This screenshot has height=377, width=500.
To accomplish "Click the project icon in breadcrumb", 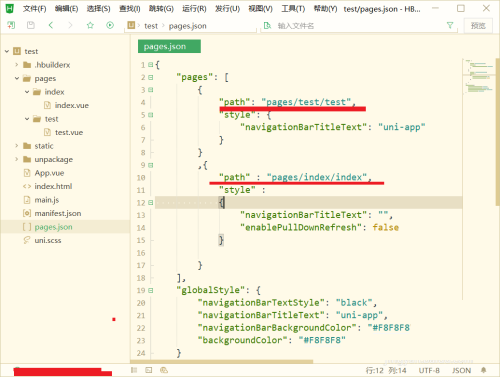I will (x=131, y=25).
